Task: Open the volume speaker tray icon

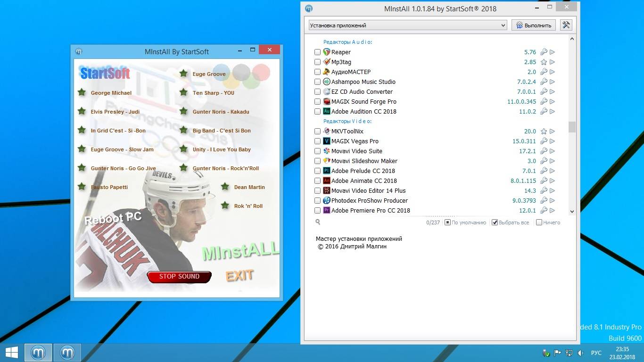Action: pos(580,353)
